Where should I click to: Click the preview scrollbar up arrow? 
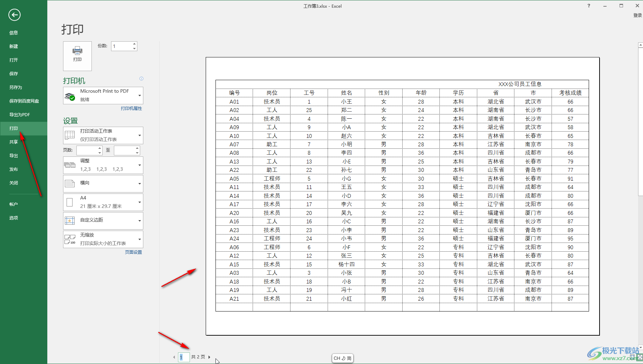coord(640,45)
